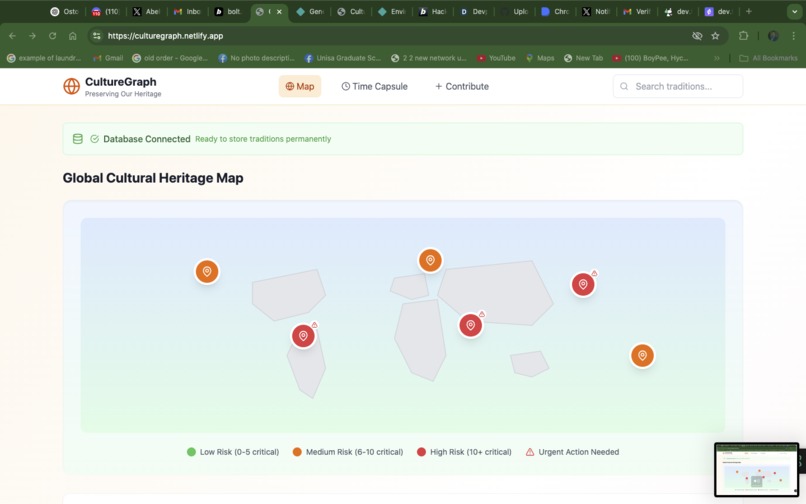The image size is (806, 504).
Task: Switch to the "Chro" browser tab
Action: point(555,11)
